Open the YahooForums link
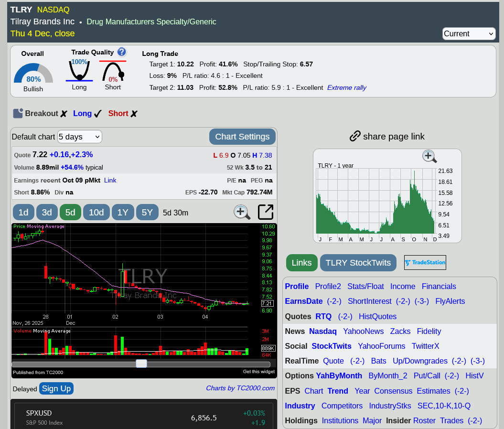504x429 pixels. [x=382, y=346]
